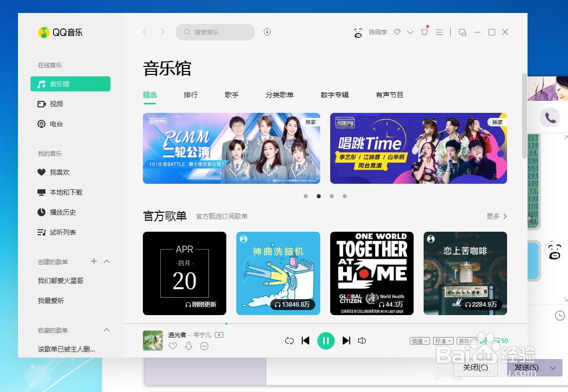Click the back navigation arrow
The width and height of the screenshot is (568, 392).
[145, 32]
